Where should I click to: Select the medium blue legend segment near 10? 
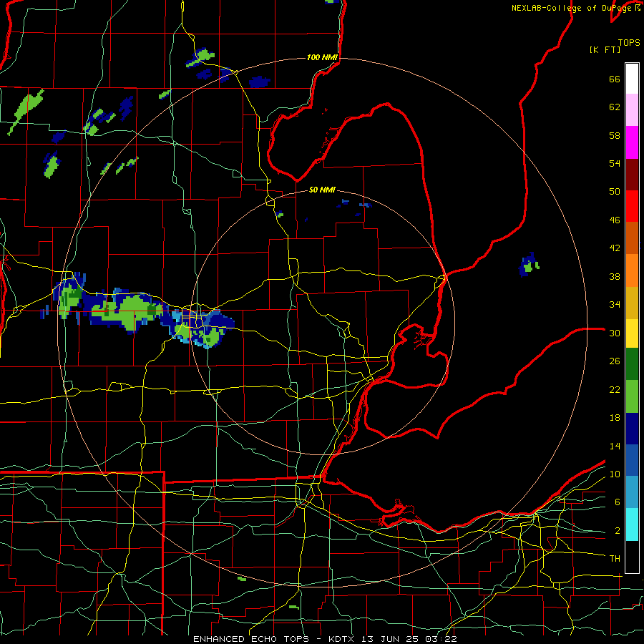point(632,460)
